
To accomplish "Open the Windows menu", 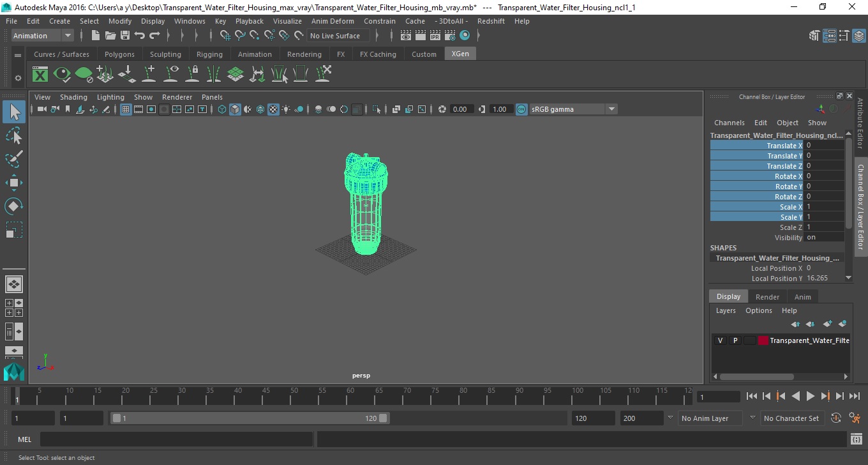I will pyautogui.click(x=190, y=21).
